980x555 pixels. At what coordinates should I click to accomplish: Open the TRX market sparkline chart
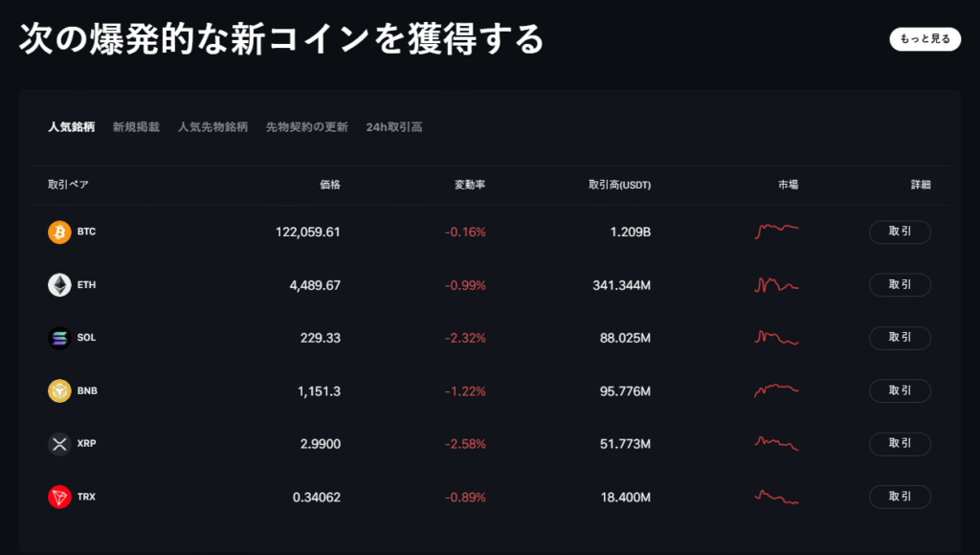click(776, 497)
